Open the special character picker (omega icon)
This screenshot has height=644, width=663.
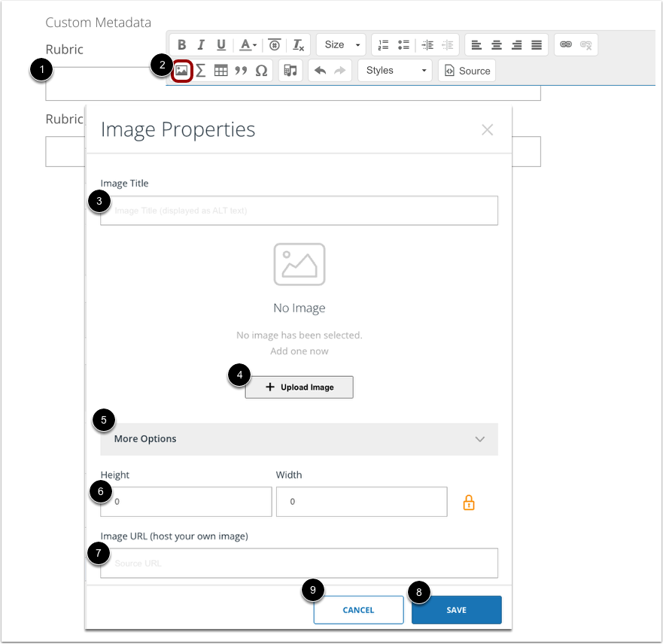pos(261,70)
